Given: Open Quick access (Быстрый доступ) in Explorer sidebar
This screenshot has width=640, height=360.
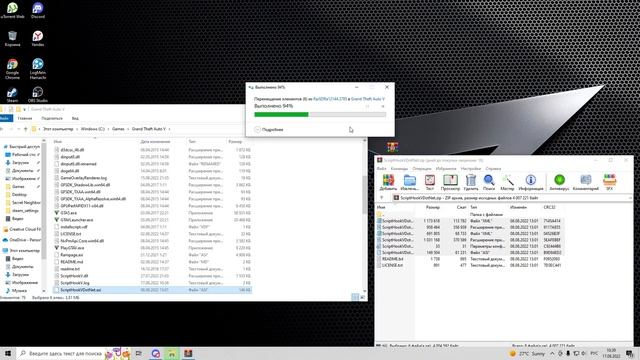Looking at the screenshot, I should coord(21,147).
